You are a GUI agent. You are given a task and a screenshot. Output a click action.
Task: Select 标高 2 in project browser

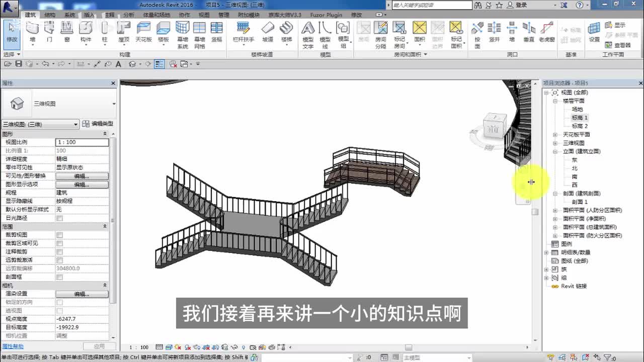580,126
